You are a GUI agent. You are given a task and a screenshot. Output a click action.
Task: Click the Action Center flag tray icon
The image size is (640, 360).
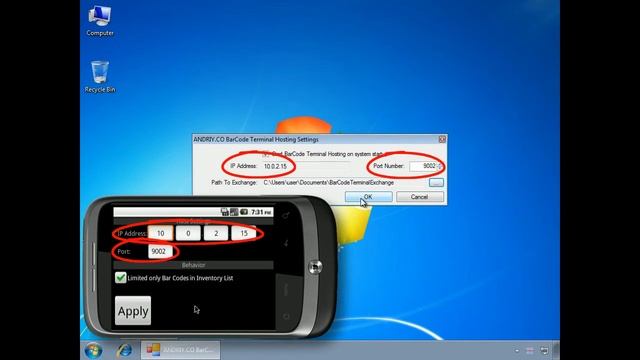coord(530,351)
